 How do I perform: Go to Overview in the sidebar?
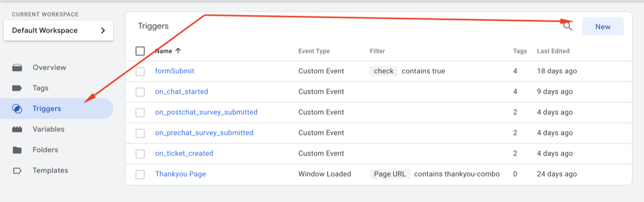[x=49, y=68]
